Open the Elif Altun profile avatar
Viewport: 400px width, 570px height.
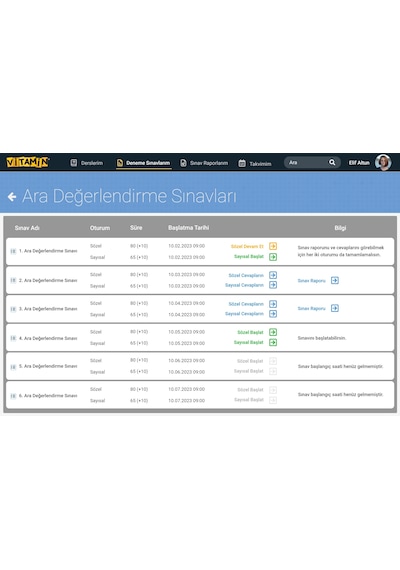click(x=383, y=162)
